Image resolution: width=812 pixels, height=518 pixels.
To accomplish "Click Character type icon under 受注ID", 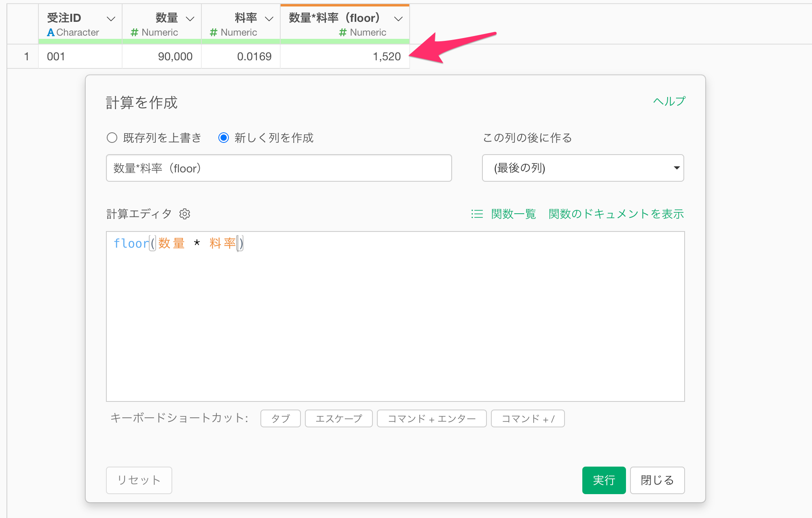I will coord(51,32).
